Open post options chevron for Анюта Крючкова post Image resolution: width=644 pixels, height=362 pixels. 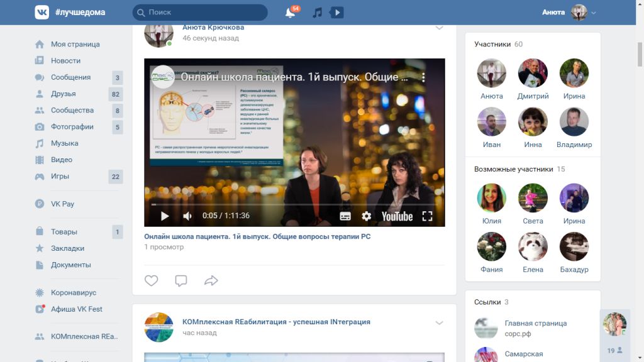(x=439, y=28)
